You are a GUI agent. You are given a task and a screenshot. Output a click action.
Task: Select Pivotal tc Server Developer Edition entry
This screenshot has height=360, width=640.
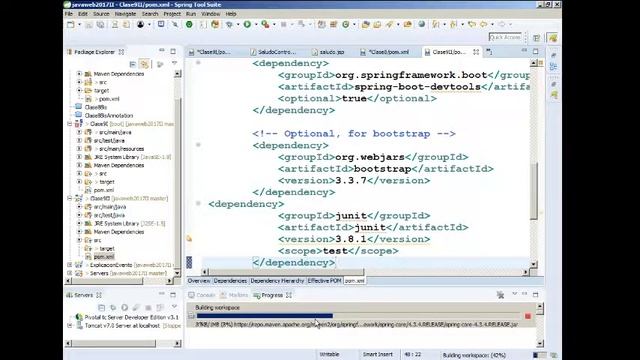point(131,317)
